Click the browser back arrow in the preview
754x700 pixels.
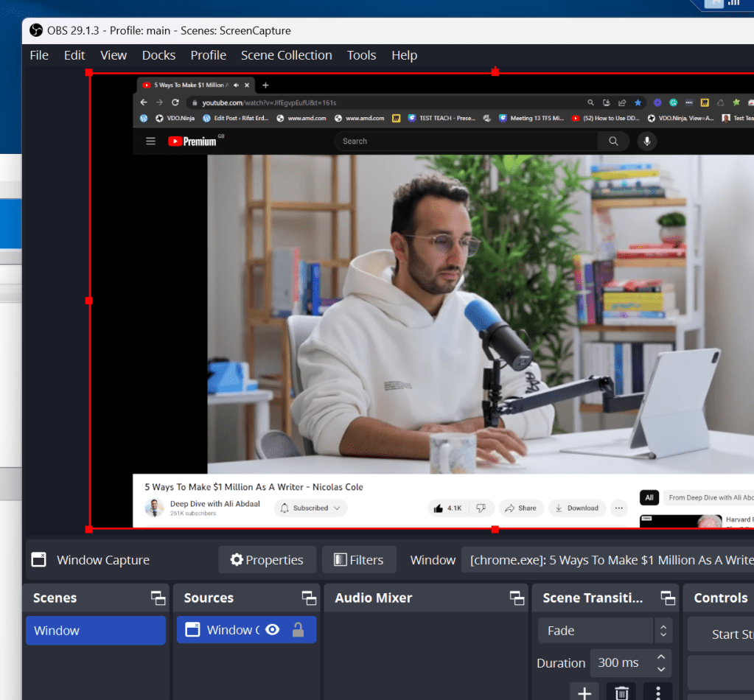(x=143, y=102)
